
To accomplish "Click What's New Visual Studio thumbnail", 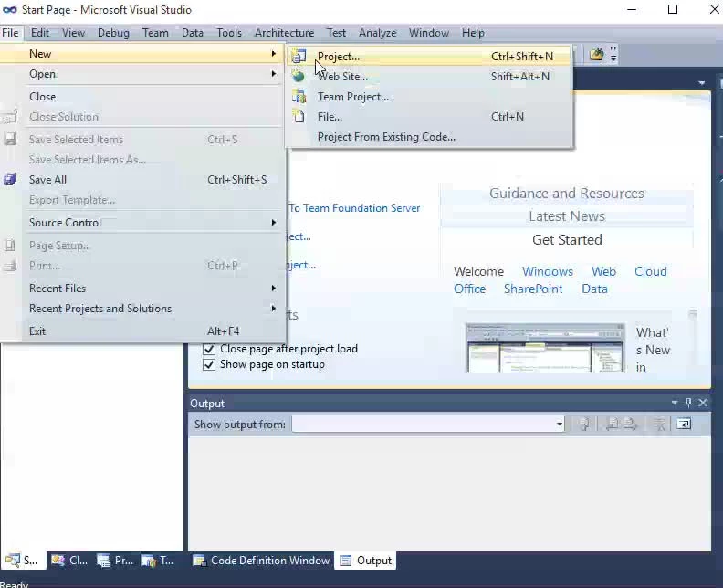I will [x=546, y=348].
